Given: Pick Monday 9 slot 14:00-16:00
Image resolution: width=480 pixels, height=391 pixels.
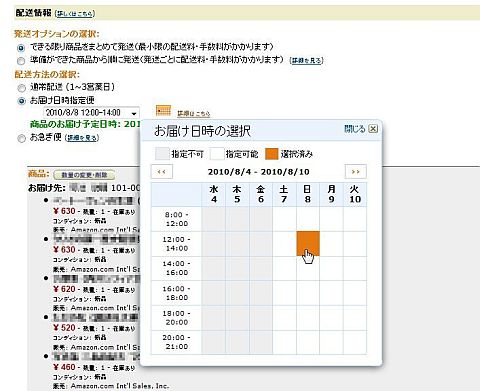Looking at the screenshot, I should coord(331,268).
